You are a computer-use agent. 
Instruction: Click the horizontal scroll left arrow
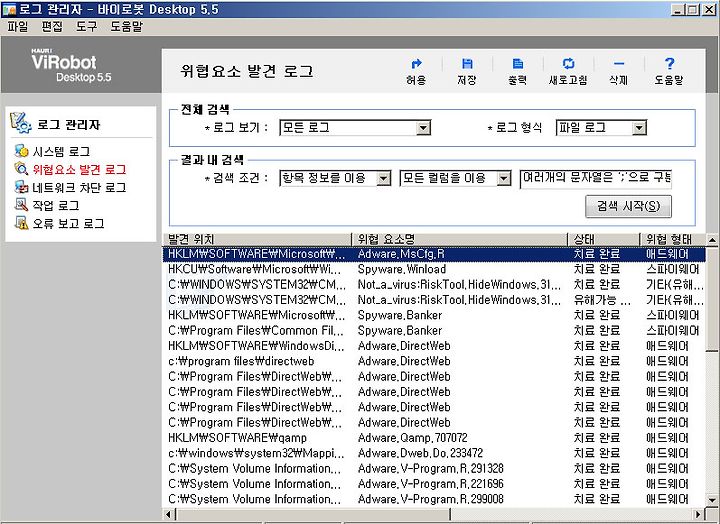[x=169, y=514]
